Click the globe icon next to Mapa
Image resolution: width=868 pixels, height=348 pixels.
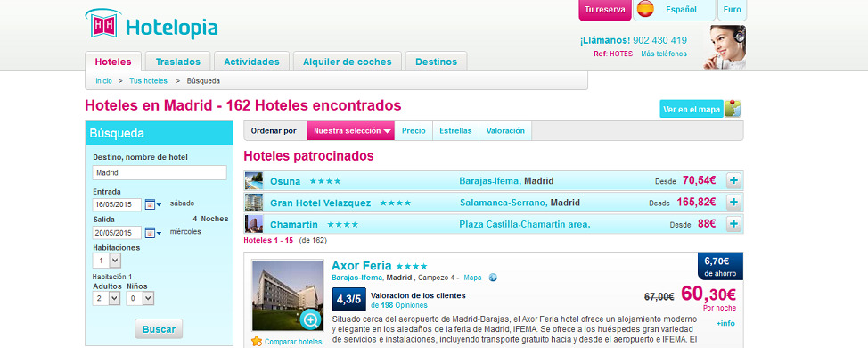click(x=493, y=278)
